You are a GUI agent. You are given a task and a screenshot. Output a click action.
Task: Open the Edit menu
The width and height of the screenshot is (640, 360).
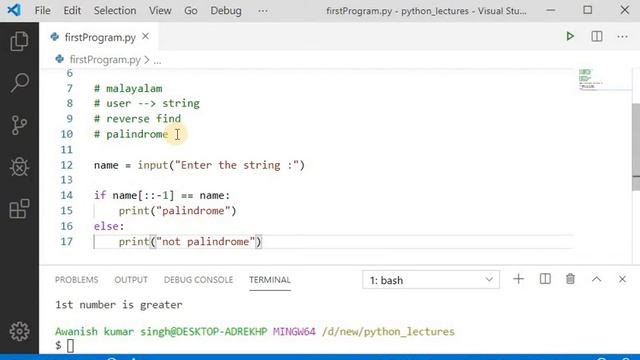pyautogui.click(x=72, y=11)
